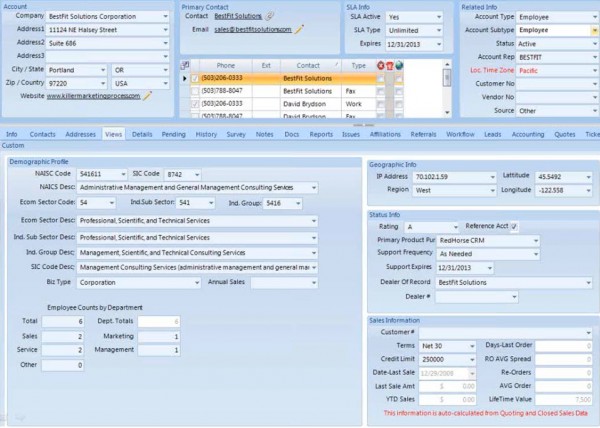Click the LifeTime Value field
This screenshot has height=428, width=600.
point(564,400)
